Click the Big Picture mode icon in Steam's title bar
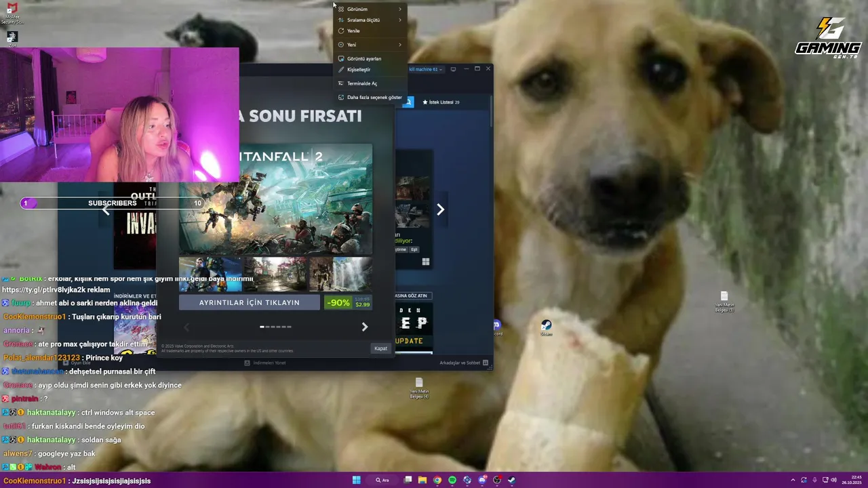Viewport: 868px width, 488px height. 453,69
